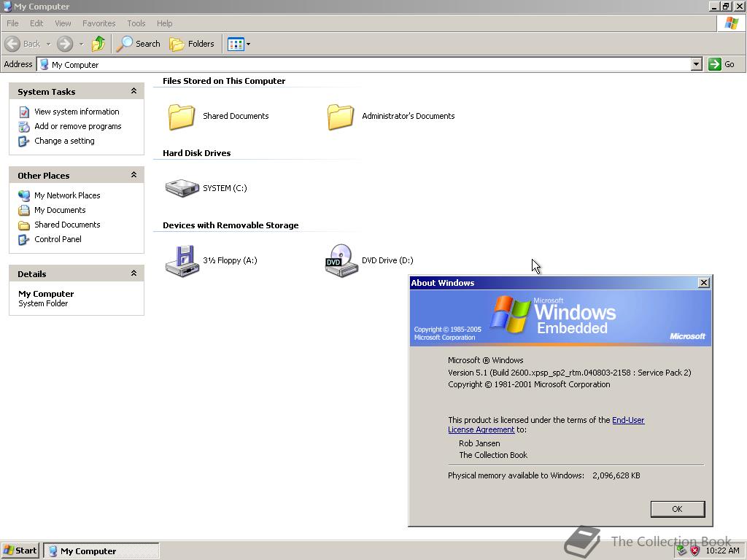Open Shared Documents in Other Places
This screenshot has width=747, height=560.
(x=67, y=225)
